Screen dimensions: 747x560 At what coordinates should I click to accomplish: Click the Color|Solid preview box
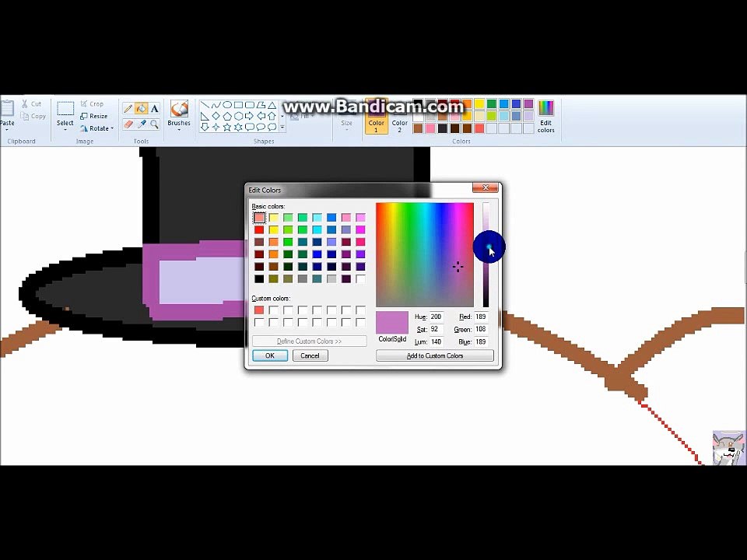click(392, 322)
